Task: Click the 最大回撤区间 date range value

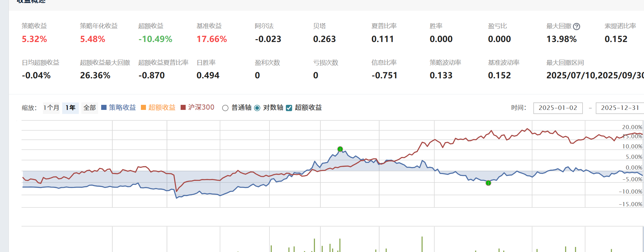Action: pyautogui.click(x=595, y=75)
